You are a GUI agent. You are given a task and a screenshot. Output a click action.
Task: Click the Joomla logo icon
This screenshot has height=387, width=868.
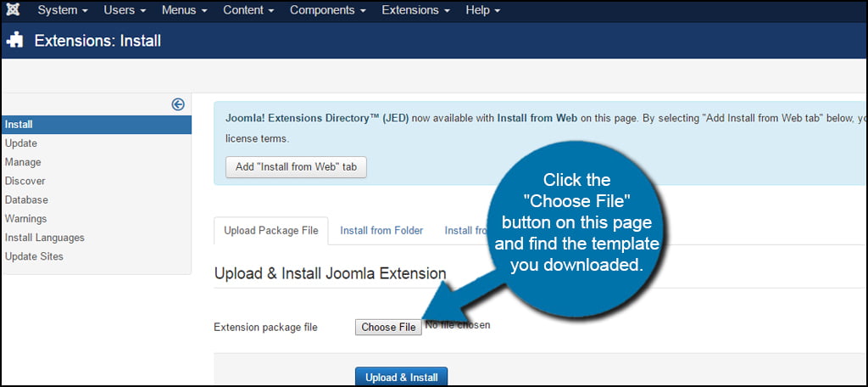click(x=13, y=10)
